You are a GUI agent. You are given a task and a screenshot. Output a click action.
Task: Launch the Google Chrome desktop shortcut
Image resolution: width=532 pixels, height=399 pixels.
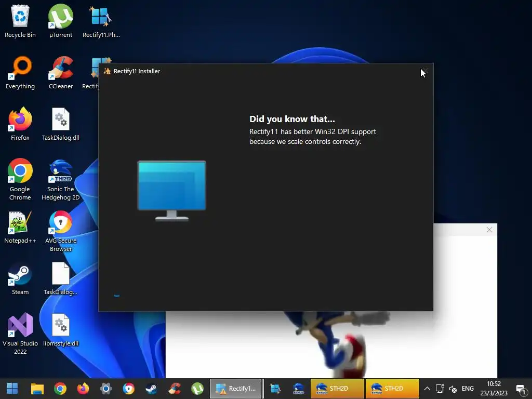click(20, 179)
